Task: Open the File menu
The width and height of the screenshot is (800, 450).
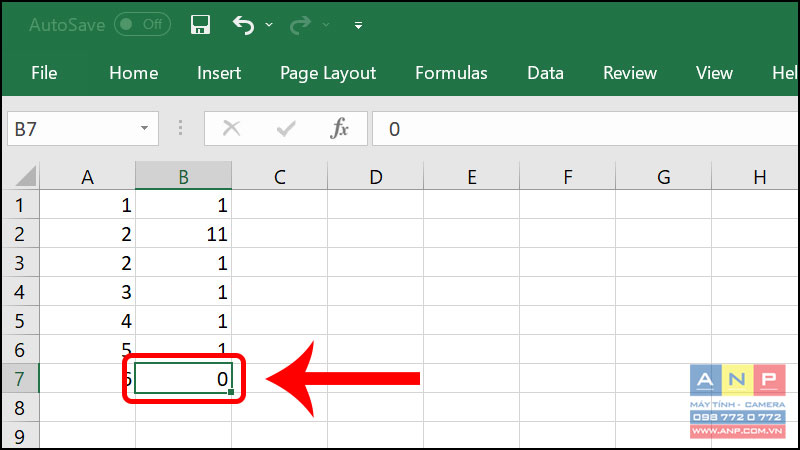Action: tap(44, 73)
